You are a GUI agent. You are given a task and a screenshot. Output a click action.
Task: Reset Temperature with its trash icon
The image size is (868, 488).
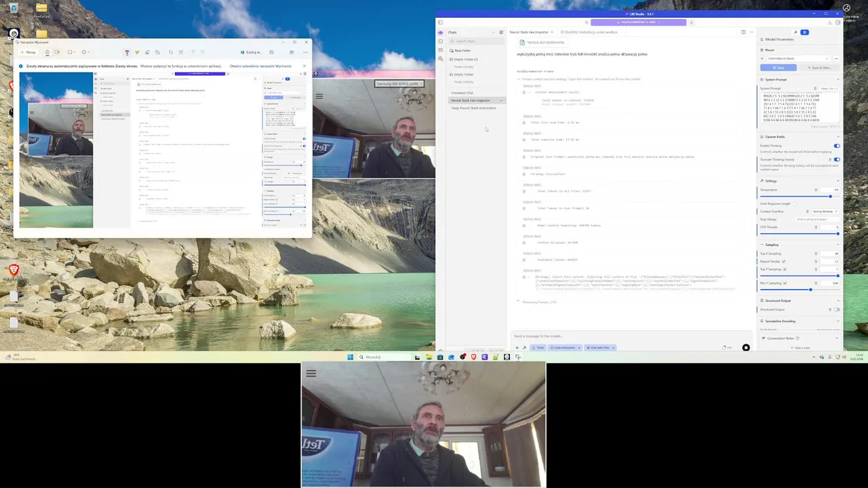pyautogui.click(x=816, y=190)
